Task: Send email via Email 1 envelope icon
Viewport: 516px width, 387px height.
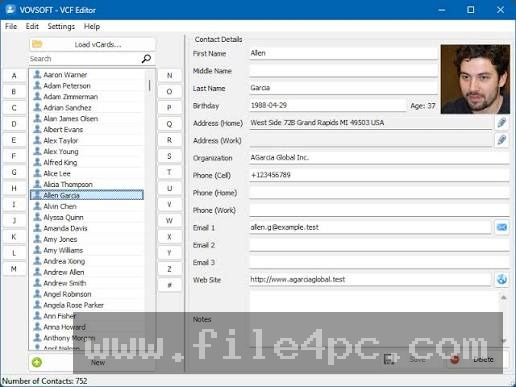Action: point(502,227)
